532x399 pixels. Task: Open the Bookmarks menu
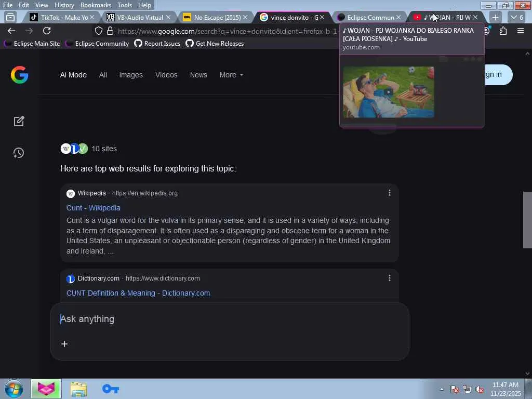click(96, 5)
